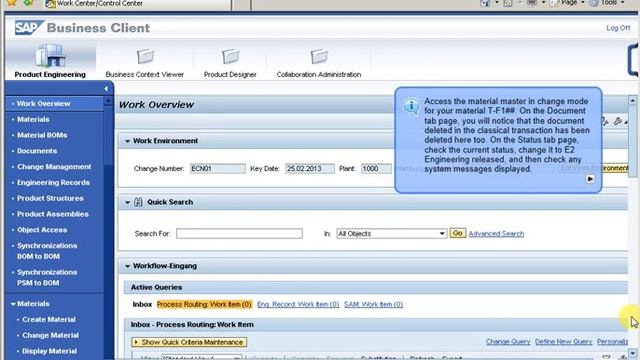Viewport: 640px width, 360px height.
Task: Open the Advanced Search link
Action: click(x=496, y=234)
